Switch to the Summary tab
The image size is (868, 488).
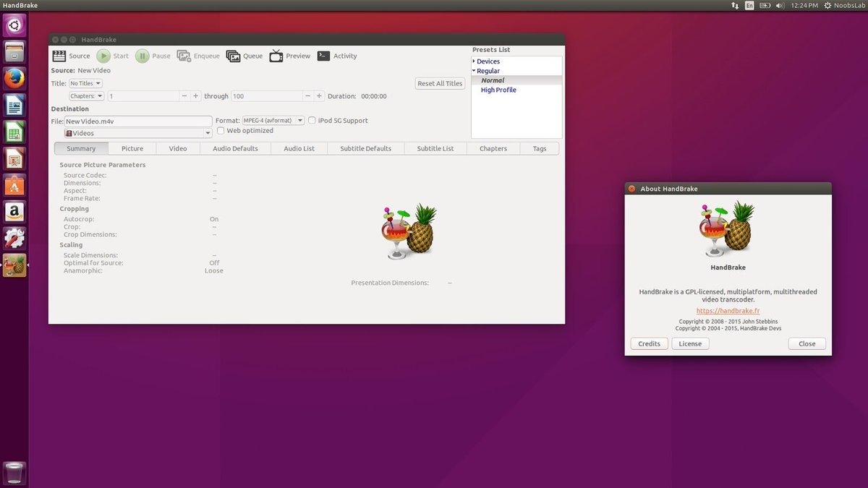pyautogui.click(x=81, y=148)
